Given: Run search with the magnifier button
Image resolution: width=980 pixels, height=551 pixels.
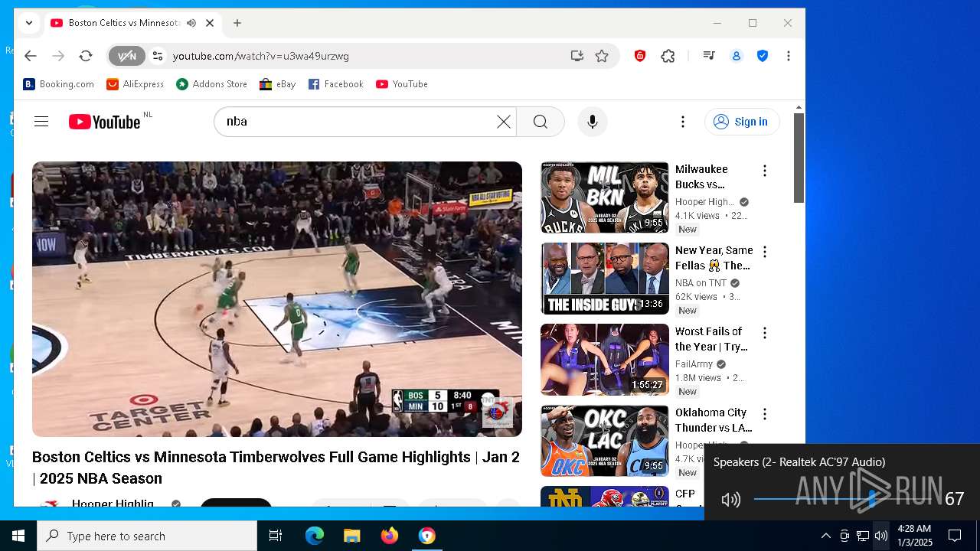Looking at the screenshot, I should [x=541, y=122].
